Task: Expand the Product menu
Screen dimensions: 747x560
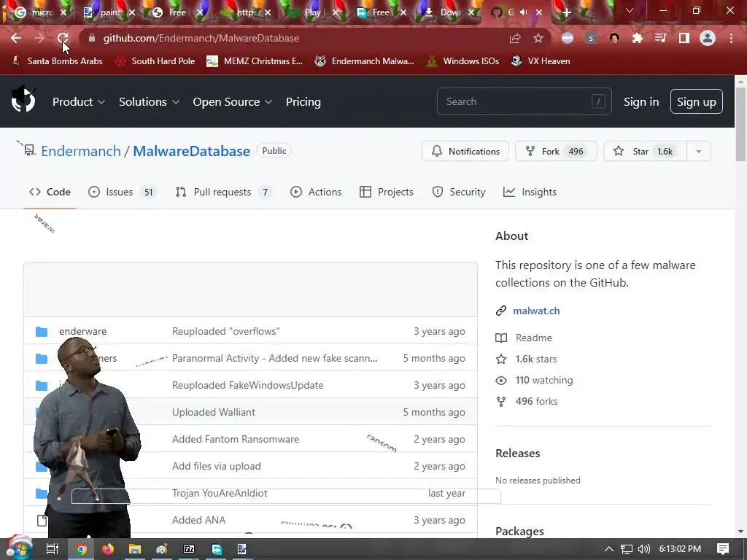Action: point(79,102)
